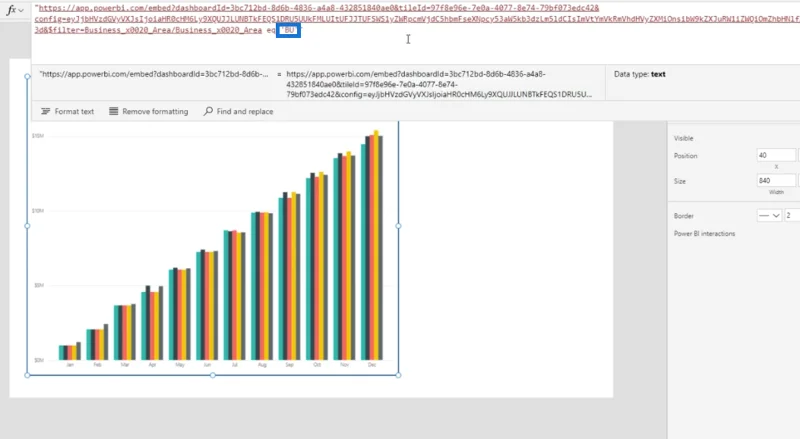Click the Dec bar group in chart
This screenshot has width=800, height=439.
pos(372,246)
